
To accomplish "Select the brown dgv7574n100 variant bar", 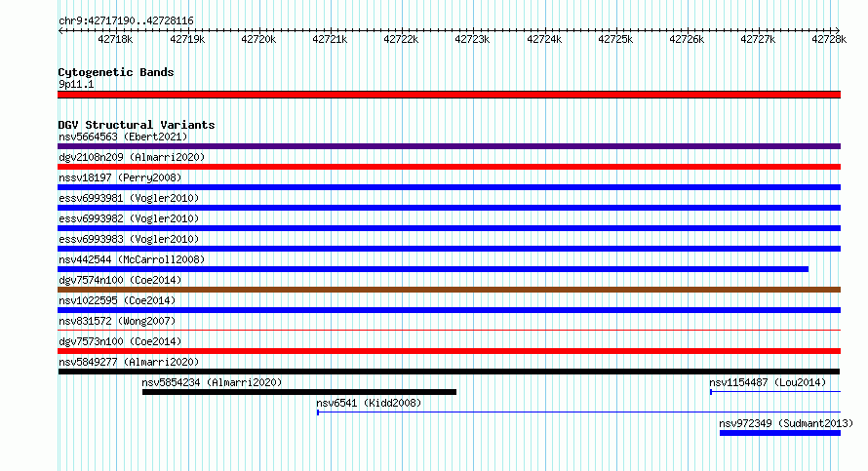I will pos(449,290).
